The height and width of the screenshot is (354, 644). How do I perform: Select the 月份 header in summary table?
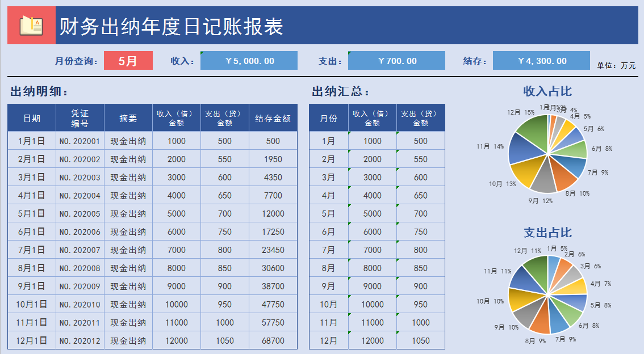[329, 118]
